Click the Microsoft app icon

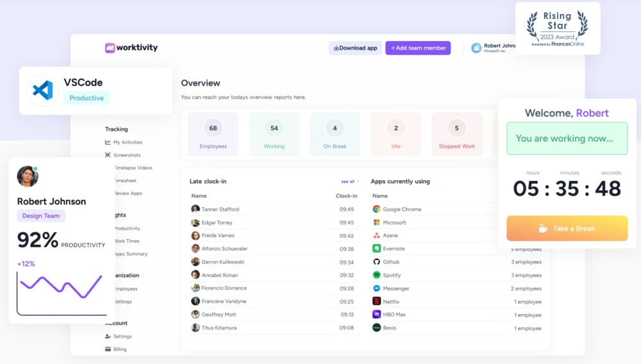(x=376, y=222)
